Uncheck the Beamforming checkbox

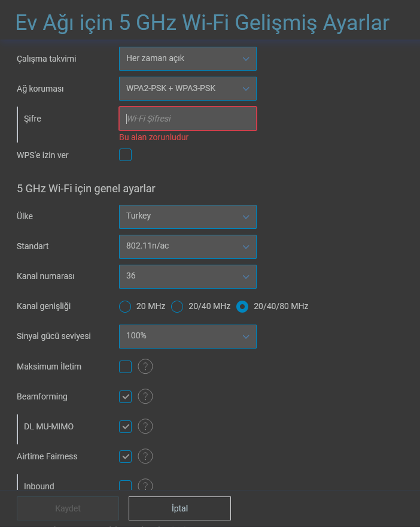(125, 396)
